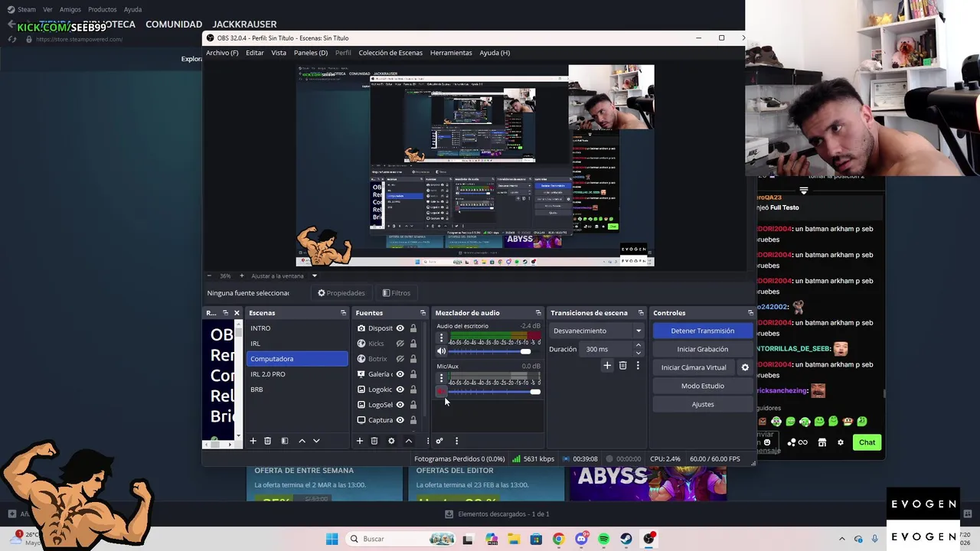
Task: Open transition properties three-dots menu
Action: 637,366
